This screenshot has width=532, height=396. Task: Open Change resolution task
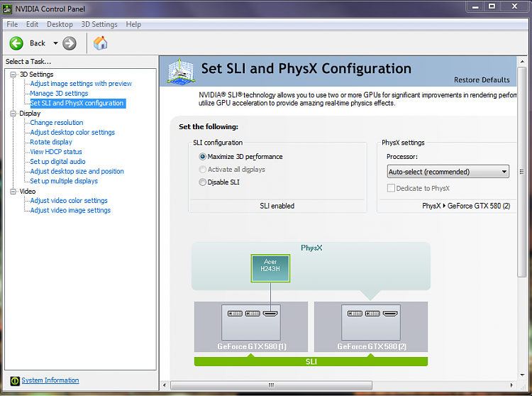(57, 123)
